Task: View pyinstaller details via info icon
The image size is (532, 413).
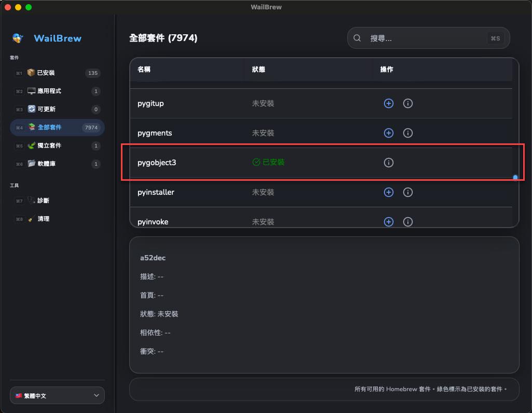Action: click(x=408, y=192)
